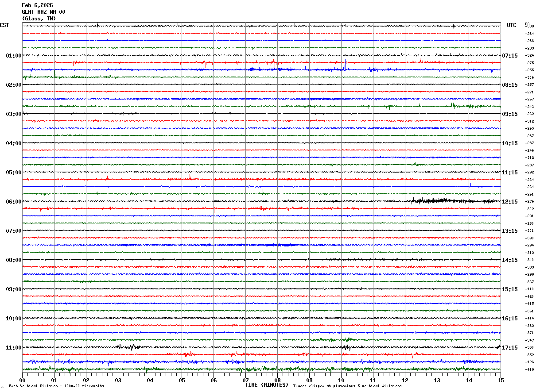Viewport: 536px width, 392px height.
Task: Click minute tick label '12' on time axis
Action: tap(405, 380)
